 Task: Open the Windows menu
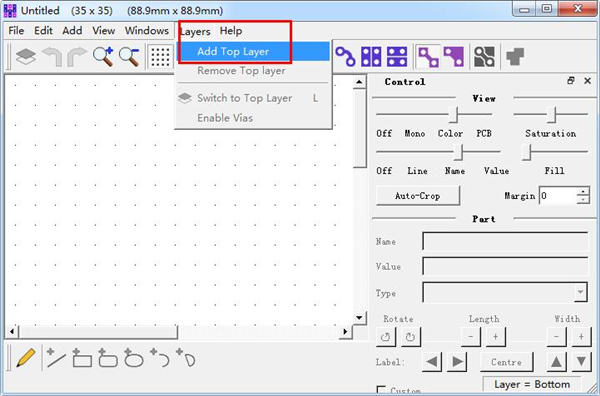click(147, 31)
